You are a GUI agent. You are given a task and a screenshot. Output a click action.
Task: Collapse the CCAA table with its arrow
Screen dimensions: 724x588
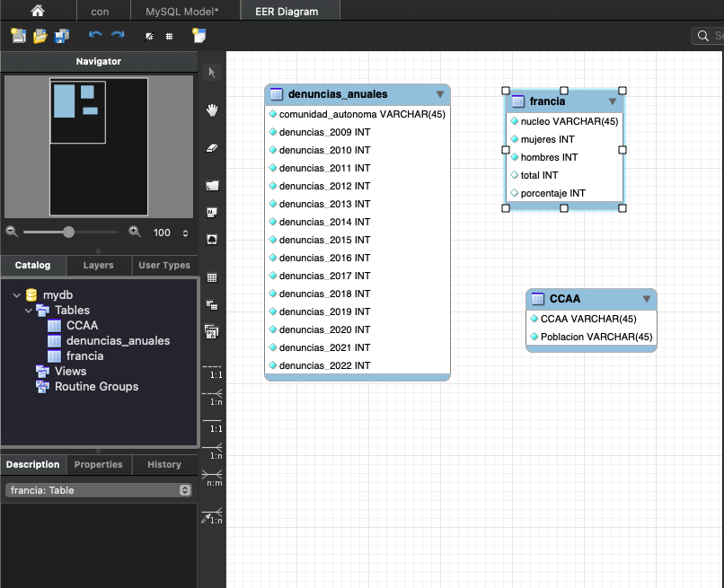(x=646, y=299)
